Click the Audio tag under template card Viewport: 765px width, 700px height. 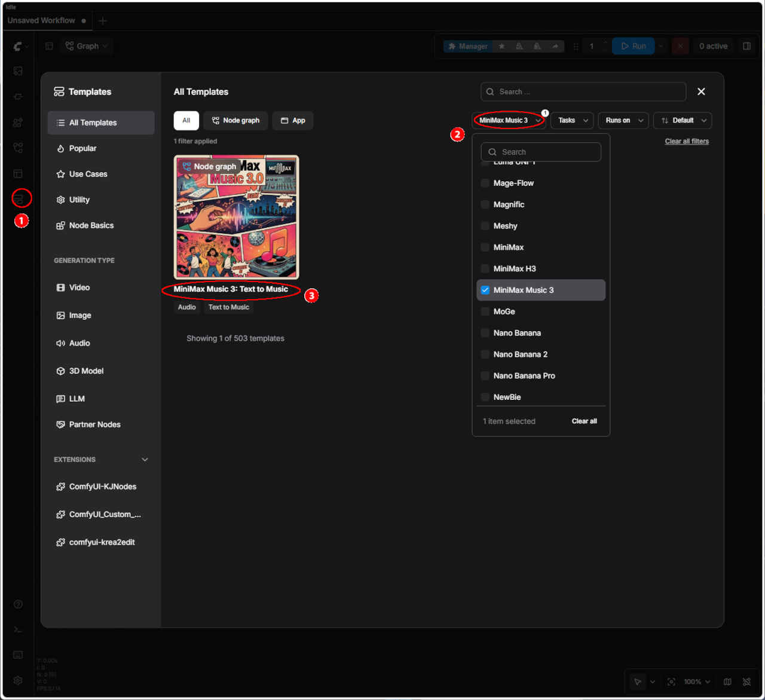coord(187,307)
